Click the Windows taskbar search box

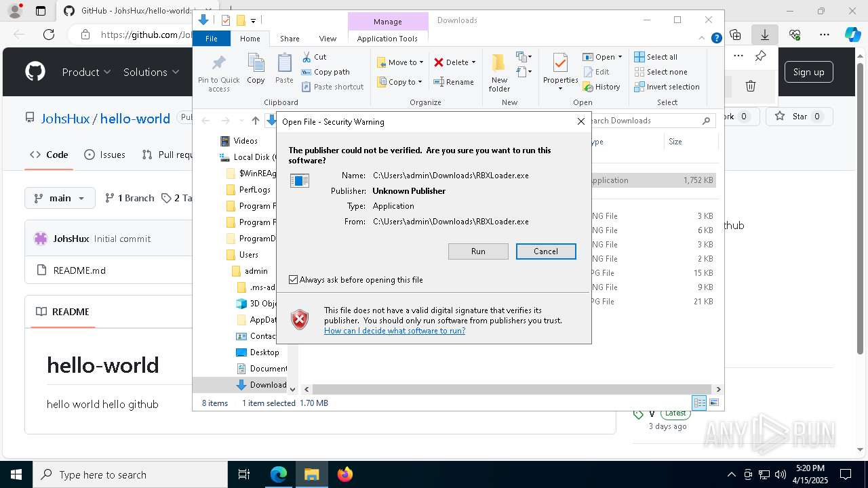(x=130, y=474)
